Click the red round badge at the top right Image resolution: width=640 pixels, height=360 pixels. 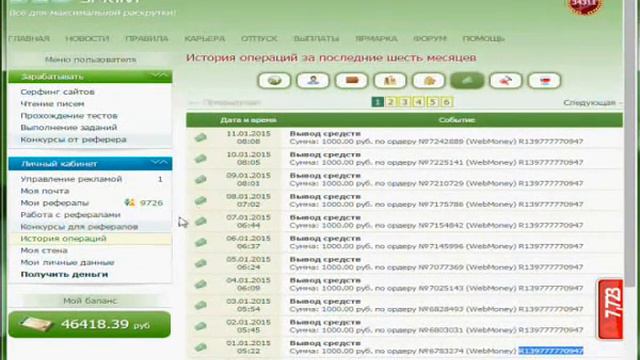point(585,6)
